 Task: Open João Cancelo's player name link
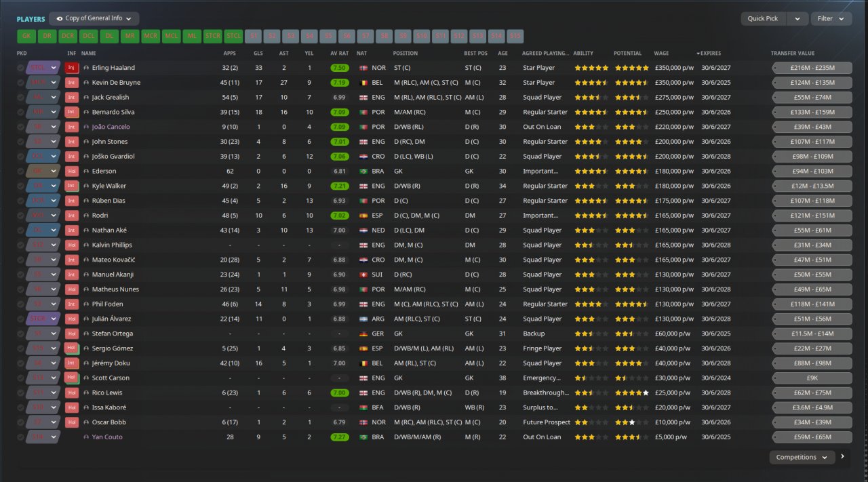[111, 127]
